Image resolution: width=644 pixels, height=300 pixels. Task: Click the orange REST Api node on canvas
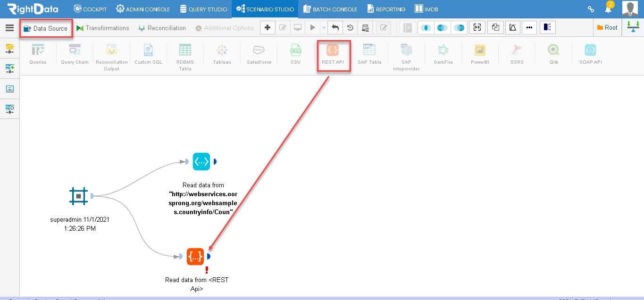(x=195, y=256)
